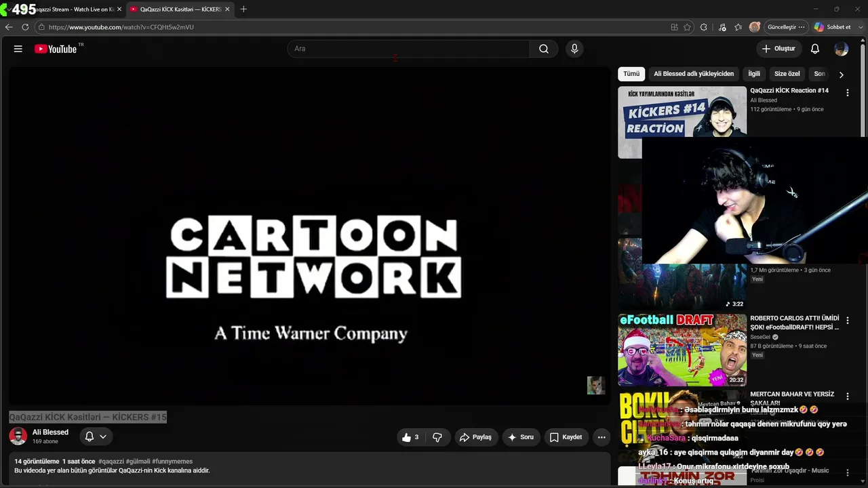Go back with the browser arrow
Screen dimensions: 868x488
[x=9, y=27]
